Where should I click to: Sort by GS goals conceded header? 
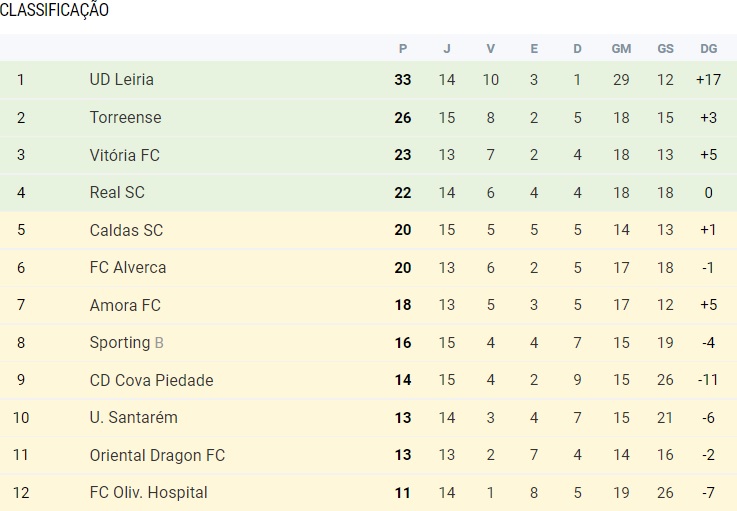click(665, 48)
